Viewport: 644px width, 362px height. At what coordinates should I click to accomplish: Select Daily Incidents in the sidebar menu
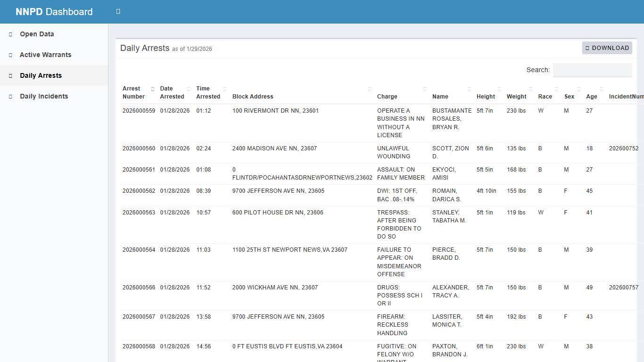click(x=43, y=96)
